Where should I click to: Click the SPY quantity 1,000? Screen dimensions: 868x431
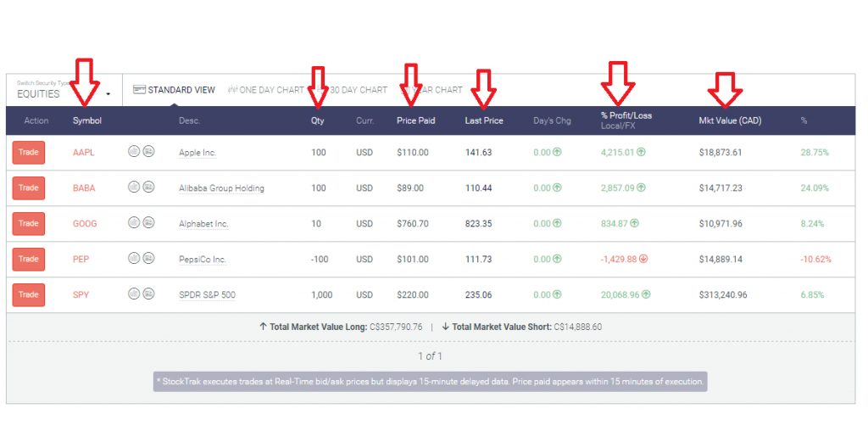321,294
